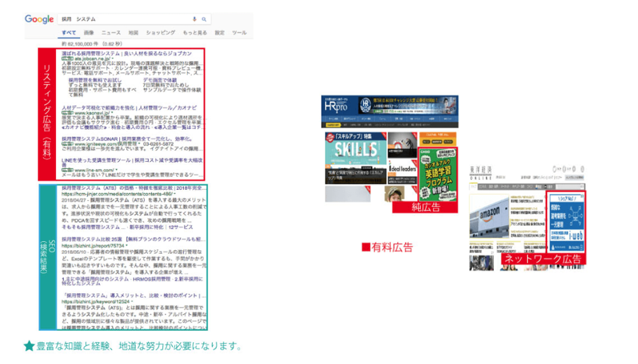638x364 pixels.
Task: Expand the もっと見る menu
Action: tap(195, 33)
